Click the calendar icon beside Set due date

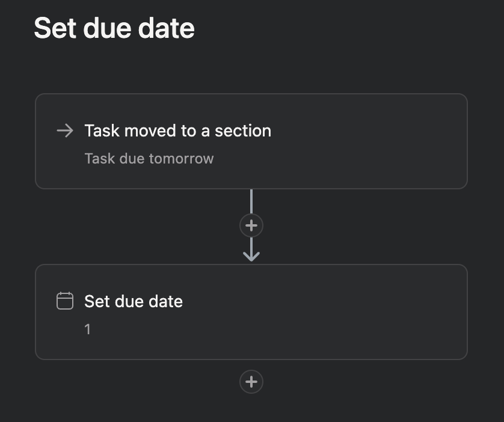[64, 301]
